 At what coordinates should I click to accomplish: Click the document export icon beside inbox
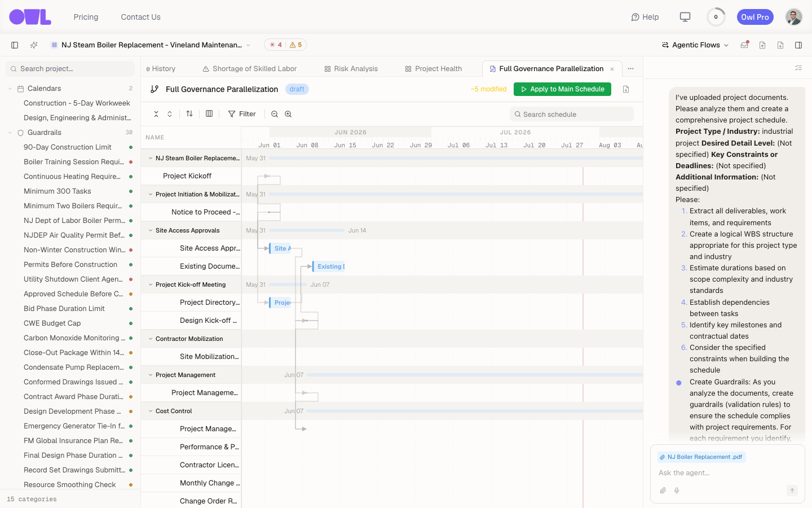click(x=762, y=45)
